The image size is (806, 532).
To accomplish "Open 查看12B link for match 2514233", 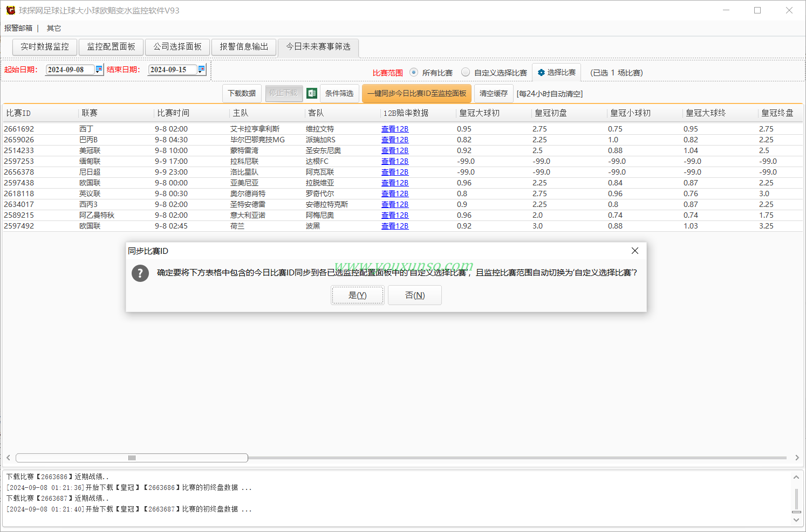I will pos(395,150).
